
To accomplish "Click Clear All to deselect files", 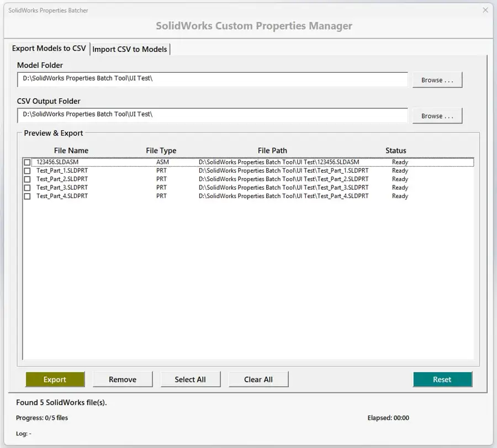I will (x=258, y=379).
